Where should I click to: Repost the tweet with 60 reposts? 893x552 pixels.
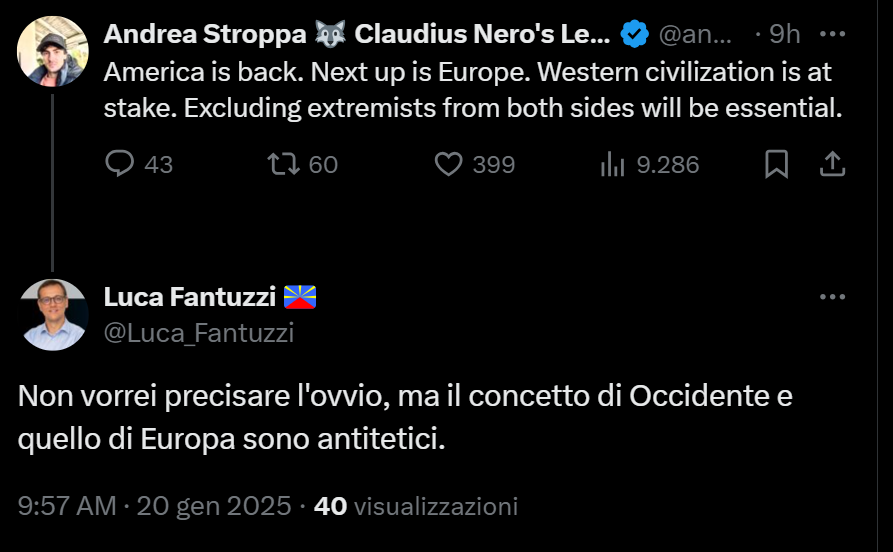point(285,164)
